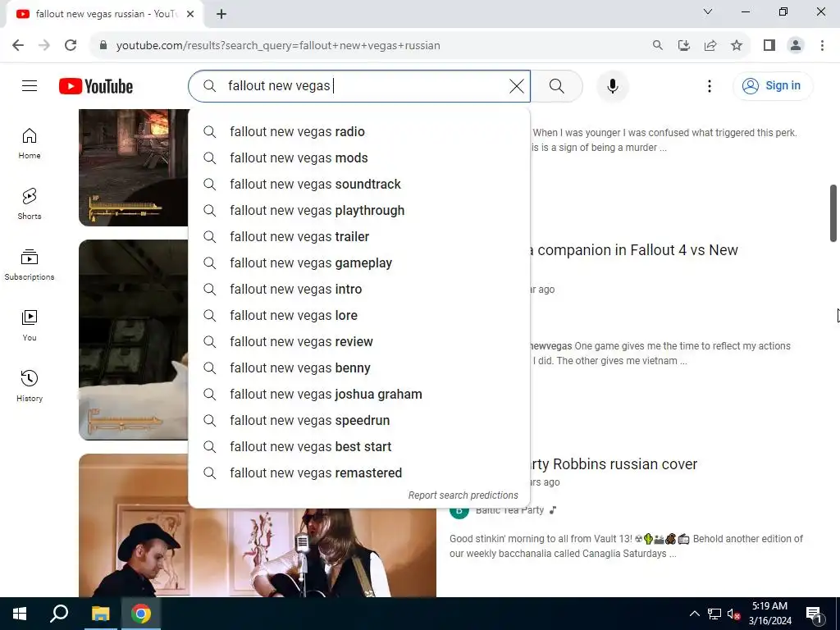Choose suggestion 'fallout new vegas lore'
840x630 pixels.
tap(359, 315)
